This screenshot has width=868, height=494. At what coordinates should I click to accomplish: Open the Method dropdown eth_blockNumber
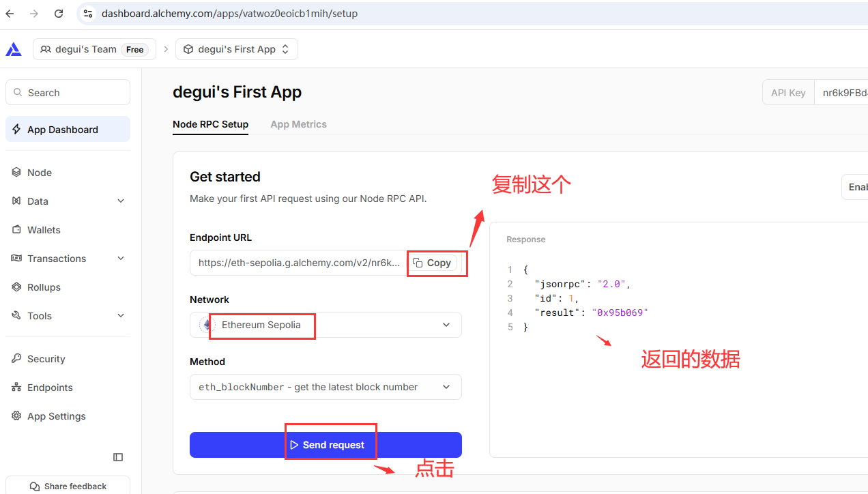click(325, 387)
